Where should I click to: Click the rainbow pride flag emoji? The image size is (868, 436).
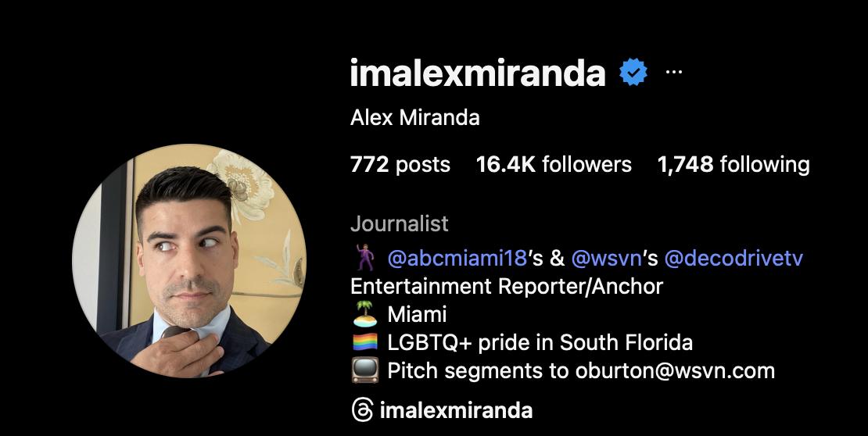click(x=365, y=342)
